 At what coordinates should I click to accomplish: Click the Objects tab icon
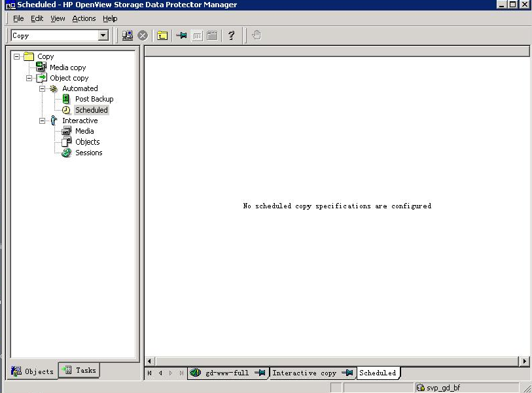[x=16, y=371]
